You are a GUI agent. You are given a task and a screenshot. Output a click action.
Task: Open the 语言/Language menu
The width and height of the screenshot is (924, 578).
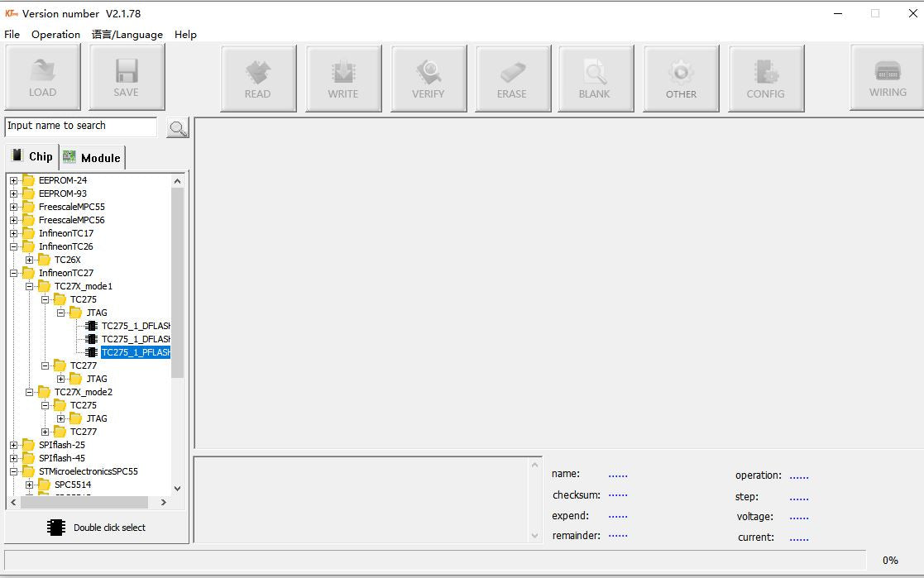coord(127,34)
